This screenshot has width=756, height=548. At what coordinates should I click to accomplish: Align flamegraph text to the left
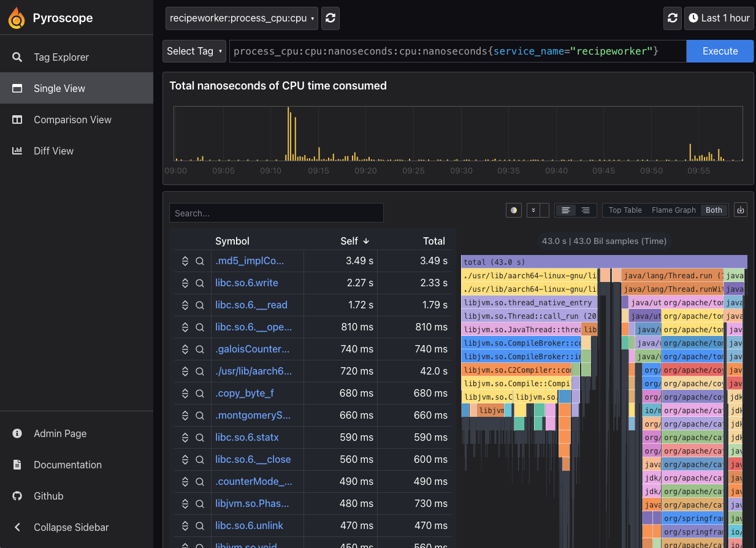click(566, 210)
